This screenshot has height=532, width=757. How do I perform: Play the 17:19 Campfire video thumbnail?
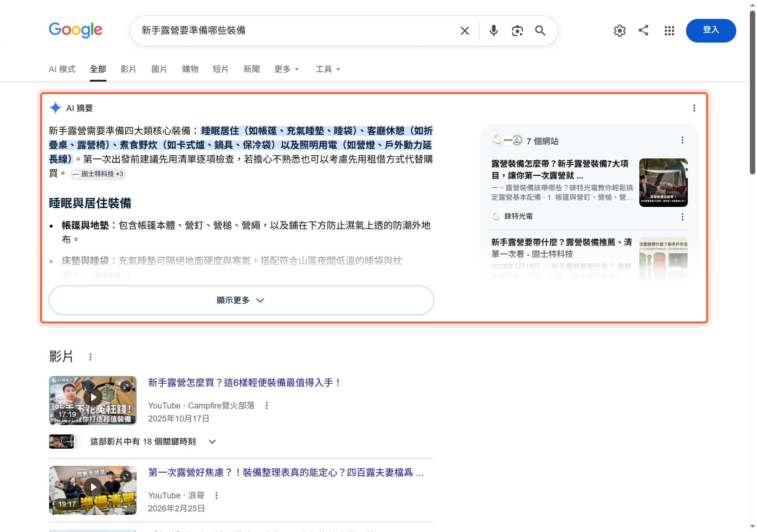click(x=93, y=400)
